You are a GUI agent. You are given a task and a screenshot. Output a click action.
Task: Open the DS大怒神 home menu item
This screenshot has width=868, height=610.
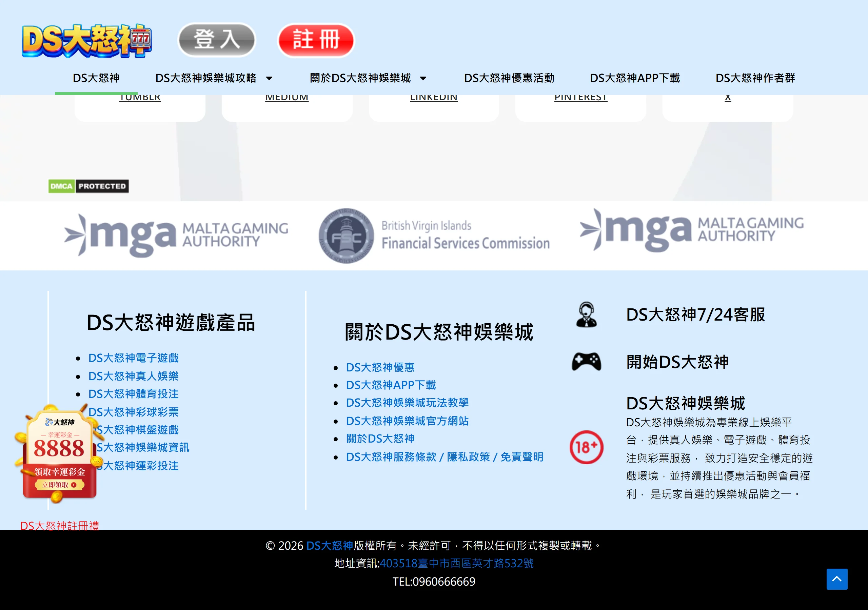(96, 78)
